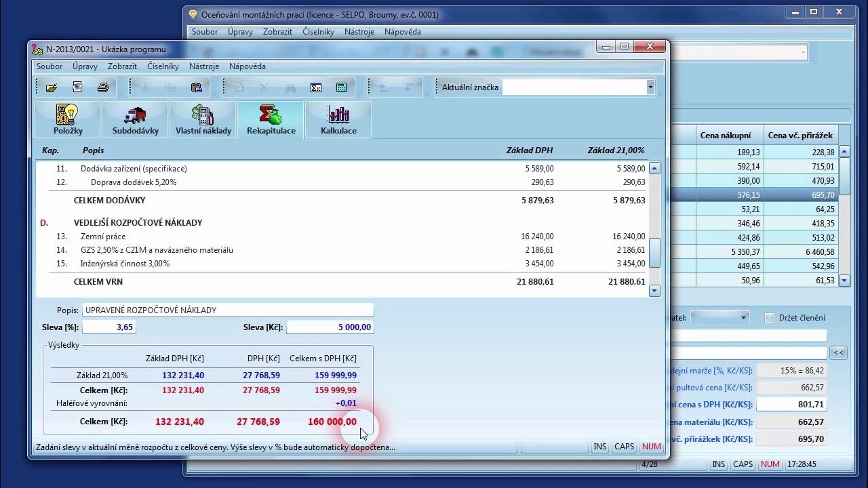Viewport: 868px width, 488px height.
Task: Click the highlighted 576,15 cell in price table
Action: [x=730, y=195]
